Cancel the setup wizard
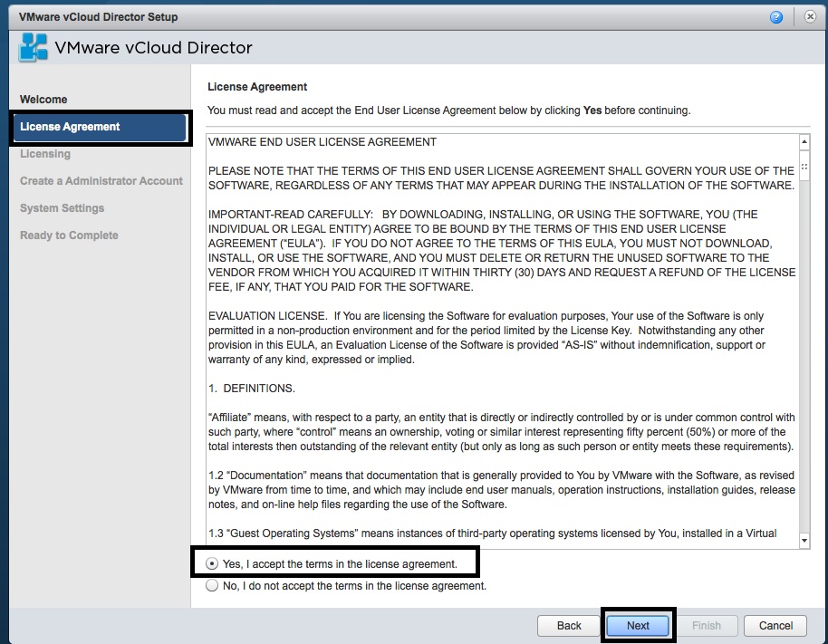This screenshot has width=828, height=644. point(775,625)
